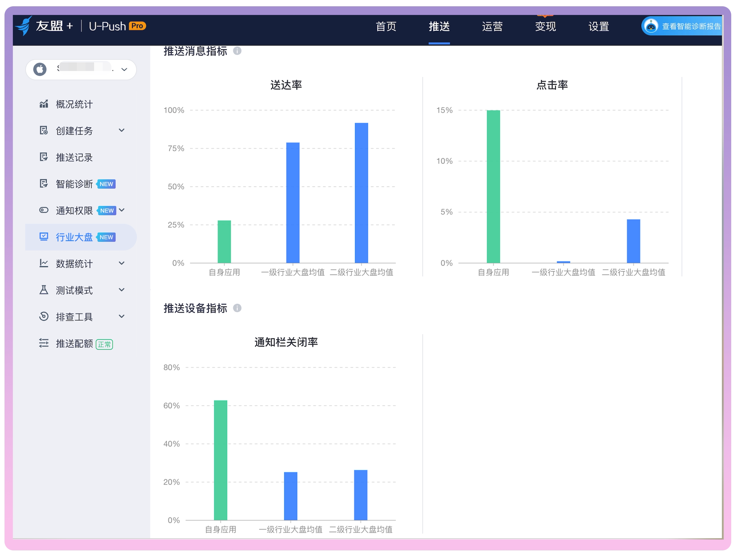Click 查看智能诊断报告 button
This screenshot has height=560, width=739.
[691, 26]
